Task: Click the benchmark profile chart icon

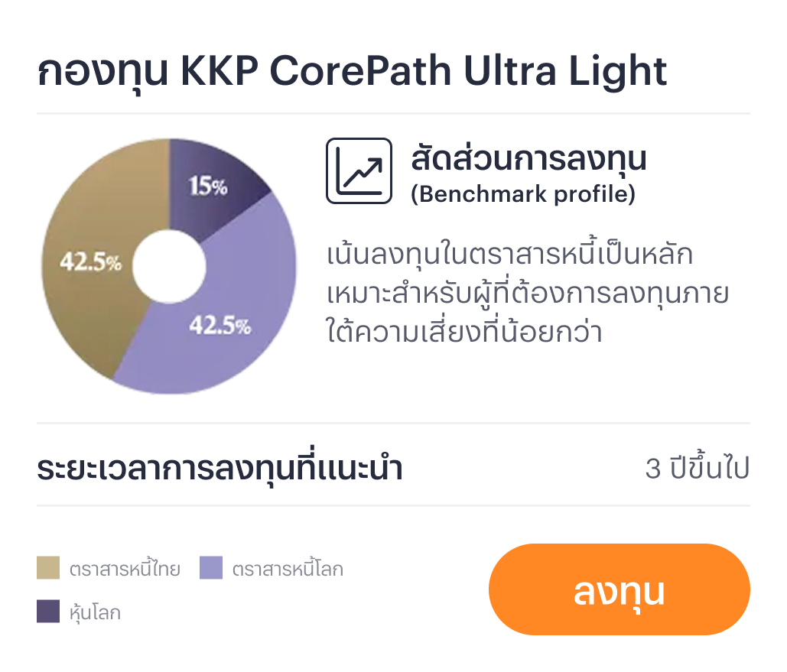Action: 359,170
